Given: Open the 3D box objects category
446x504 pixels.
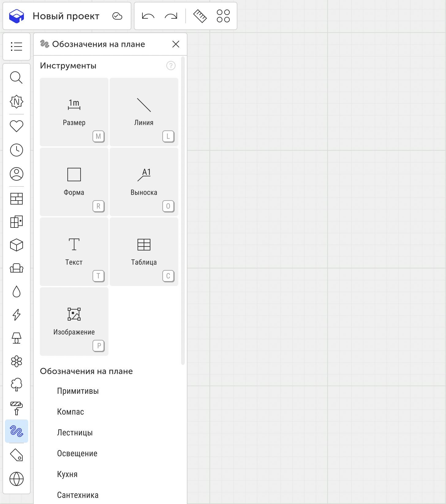Looking at the screenshot, I should pos(17,245).
